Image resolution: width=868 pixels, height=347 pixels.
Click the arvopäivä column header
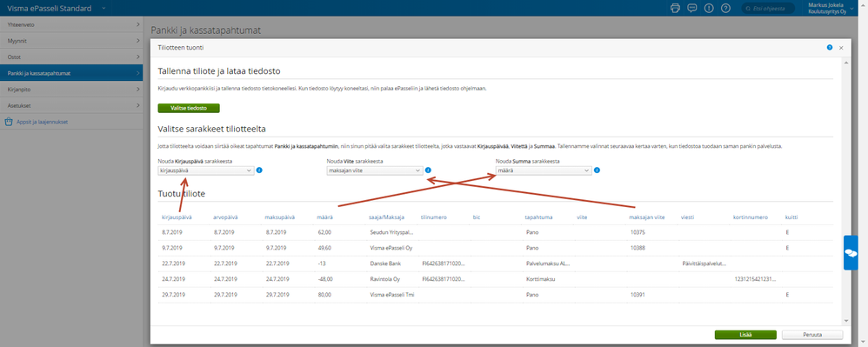(x=226, y=217)
